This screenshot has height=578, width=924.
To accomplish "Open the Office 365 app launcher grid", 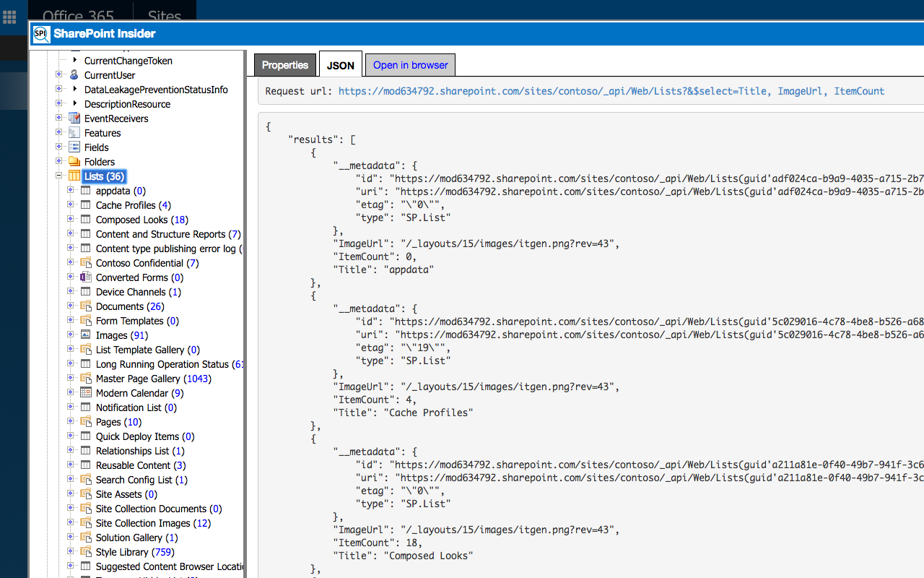I will 9,17.
